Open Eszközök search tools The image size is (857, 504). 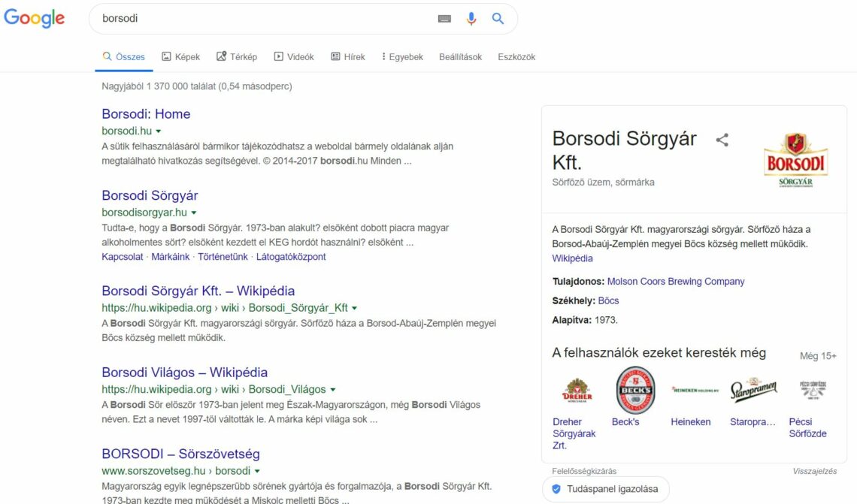click(516, 57)
